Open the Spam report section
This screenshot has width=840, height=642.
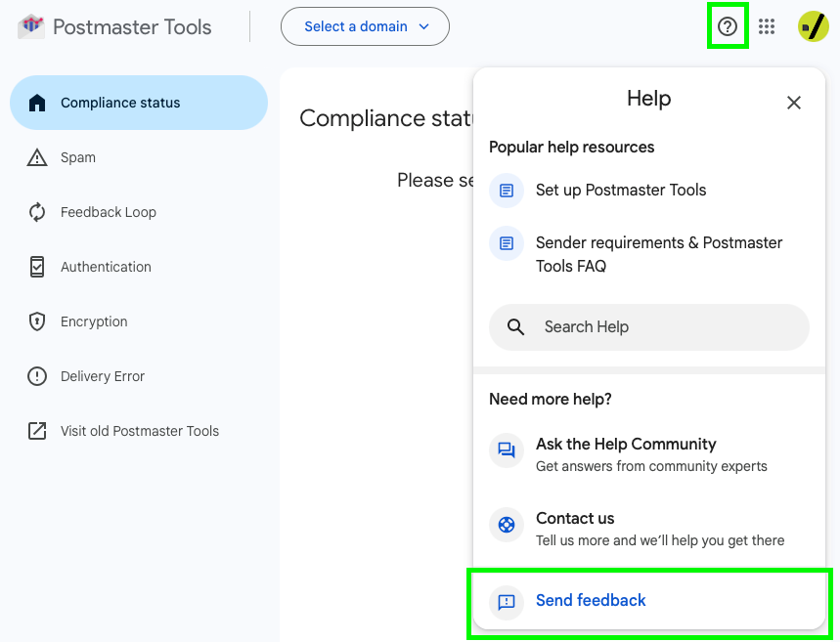point(80,157)
